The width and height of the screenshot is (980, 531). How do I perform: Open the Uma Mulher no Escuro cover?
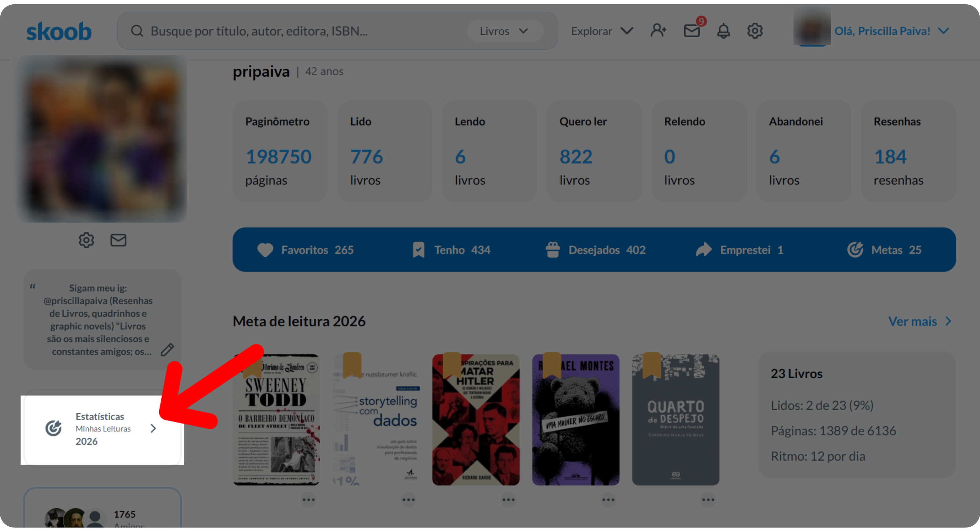[x=576, y=420]
